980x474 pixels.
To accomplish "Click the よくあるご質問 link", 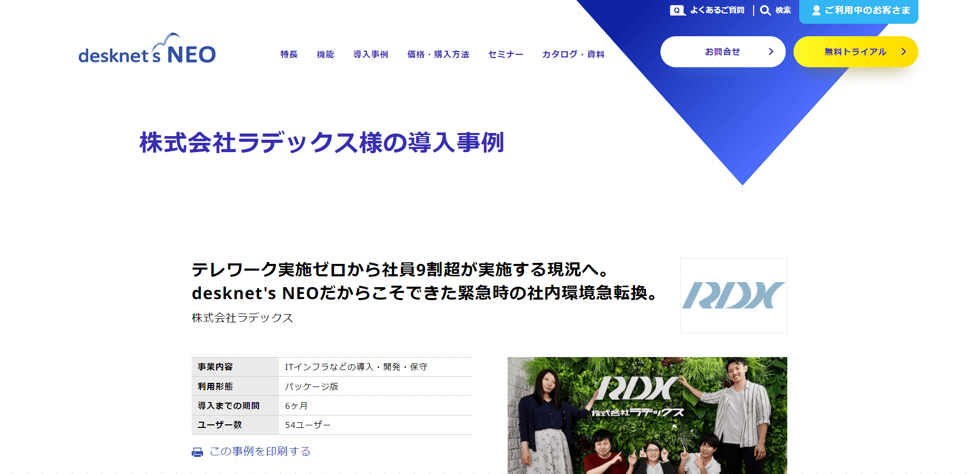I will tap(708, 10).
